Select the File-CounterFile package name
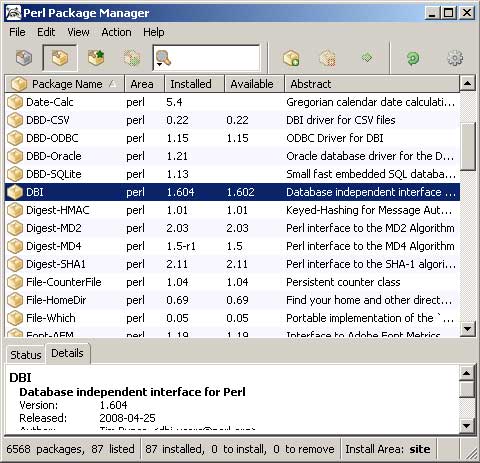 coord(64,282)
